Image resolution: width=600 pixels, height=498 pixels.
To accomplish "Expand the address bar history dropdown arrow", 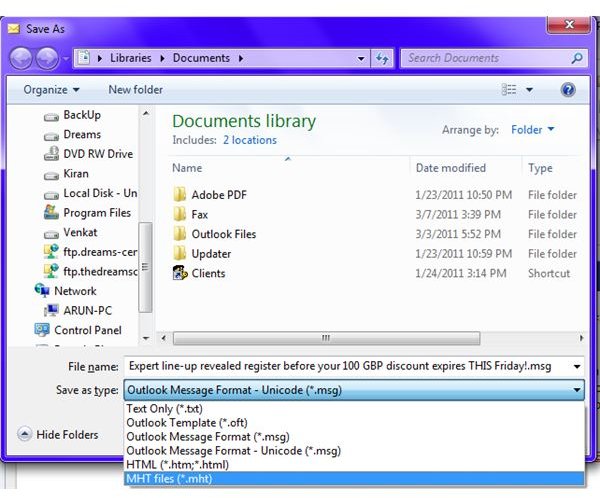I will (x=361, y=59).
